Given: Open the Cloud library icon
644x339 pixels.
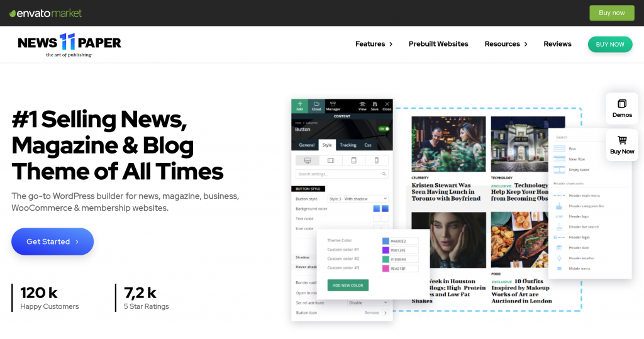Looking at the screenshot, I should [316, 104].
